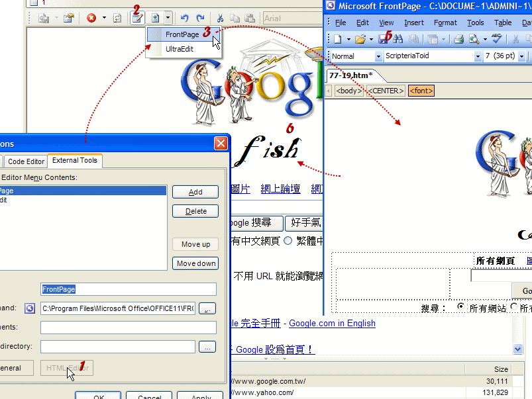Open the Normal style dropdown
Screen dimensions: 532x399
tap(378, 56)
